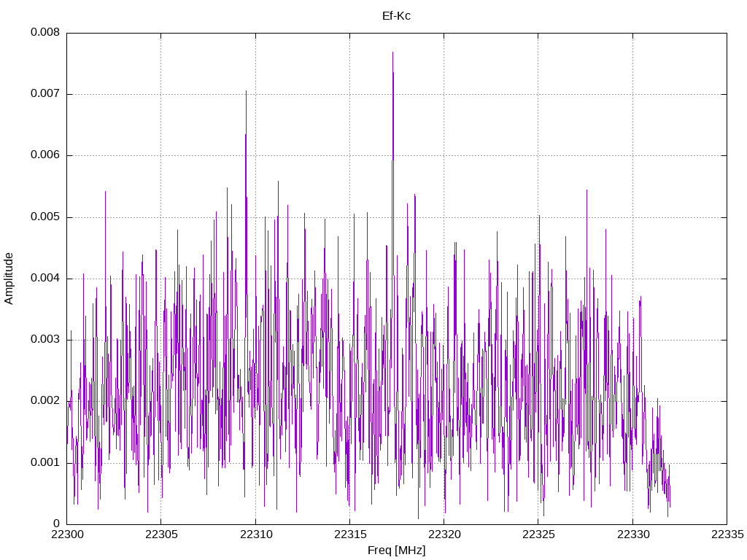Click the x-axis tick label 22300
Viewport: 747px width, 560px height.
(66, 534)
